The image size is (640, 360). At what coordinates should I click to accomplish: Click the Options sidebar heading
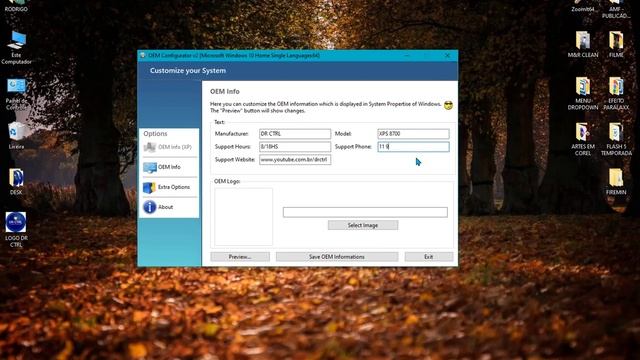(x=156, y=133)
